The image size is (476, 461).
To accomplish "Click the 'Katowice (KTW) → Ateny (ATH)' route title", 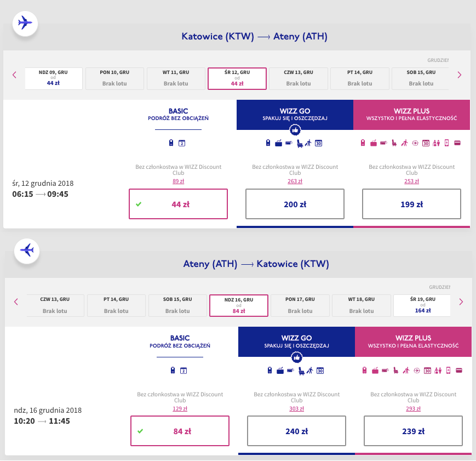I will pos(254,37).
